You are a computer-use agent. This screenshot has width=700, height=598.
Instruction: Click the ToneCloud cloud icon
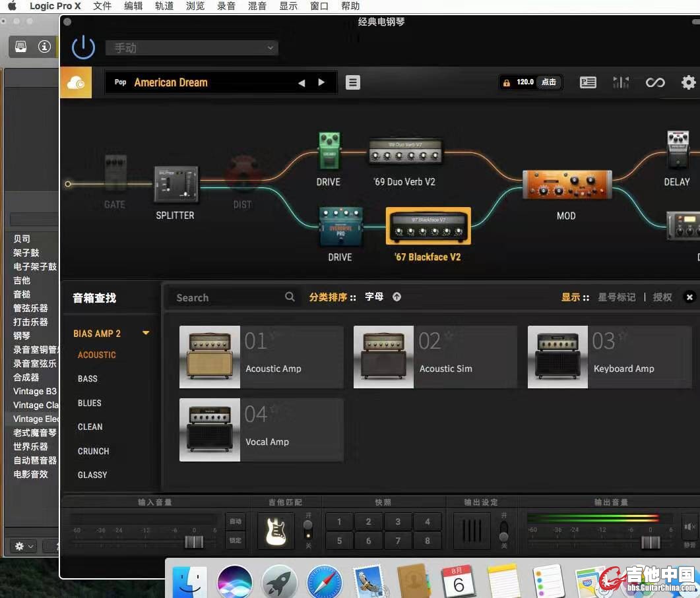point(76,82)
